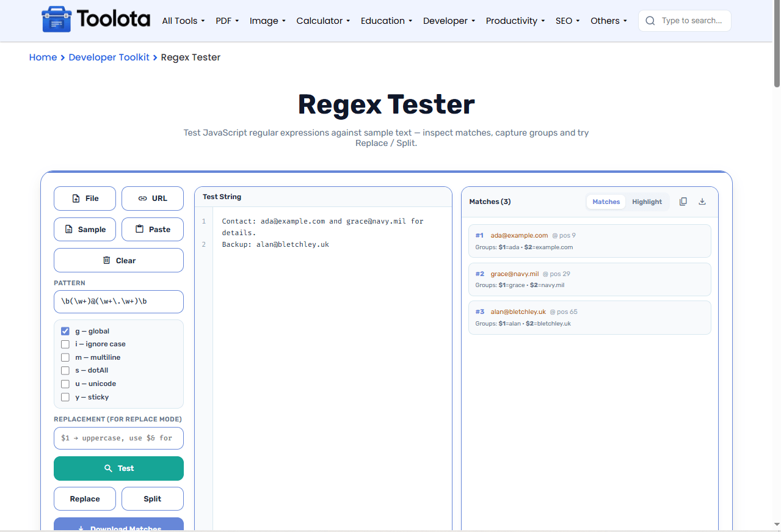Expand the Productivity dropdown menu

(515, 21)
